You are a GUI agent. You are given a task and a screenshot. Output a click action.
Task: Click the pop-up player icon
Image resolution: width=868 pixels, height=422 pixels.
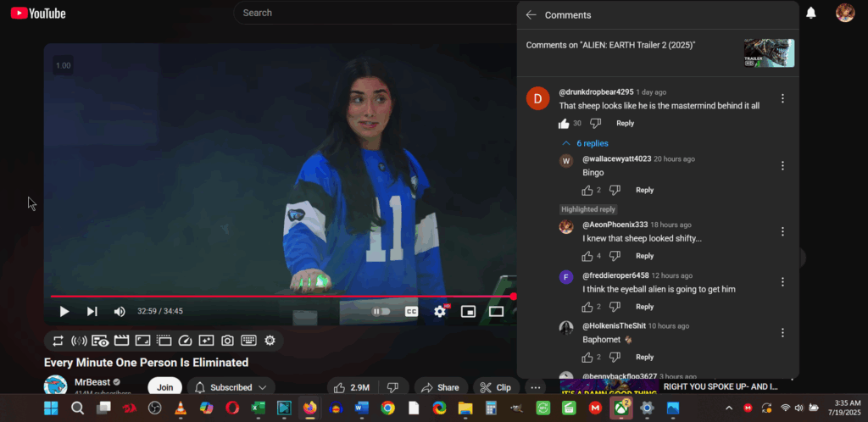coord(164,341)
